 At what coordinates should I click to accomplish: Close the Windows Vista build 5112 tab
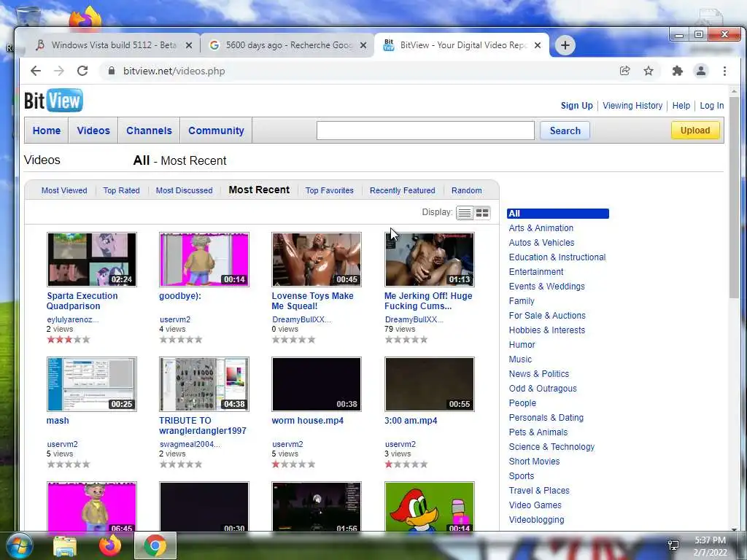coord(189,45)
